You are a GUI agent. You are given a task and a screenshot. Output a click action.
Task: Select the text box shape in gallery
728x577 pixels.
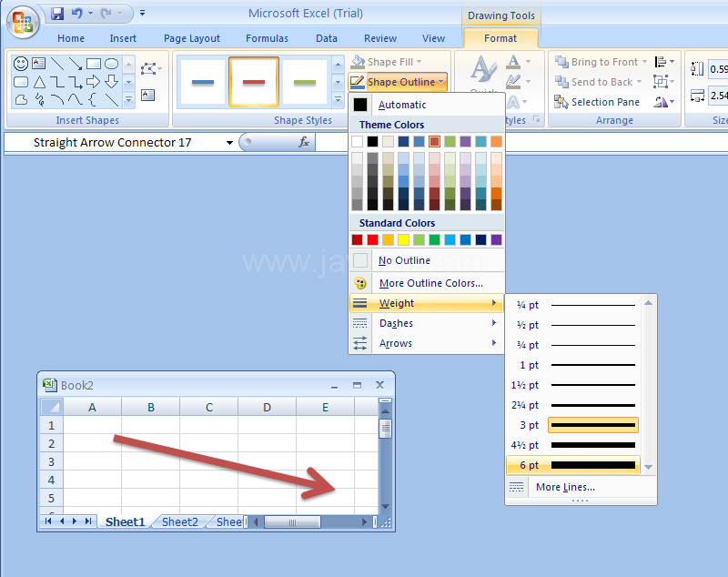(38, 63)
